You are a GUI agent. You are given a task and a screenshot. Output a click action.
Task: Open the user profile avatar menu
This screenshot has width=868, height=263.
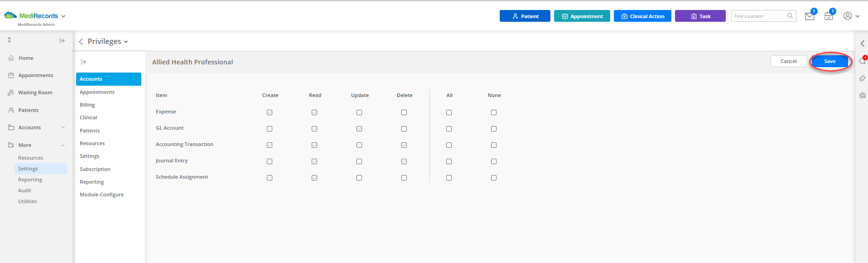coord(847,16)
